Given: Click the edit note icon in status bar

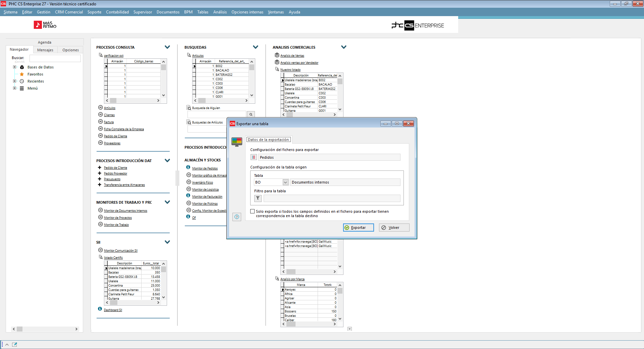Looking at the screenshot, I should click(14, 345).
